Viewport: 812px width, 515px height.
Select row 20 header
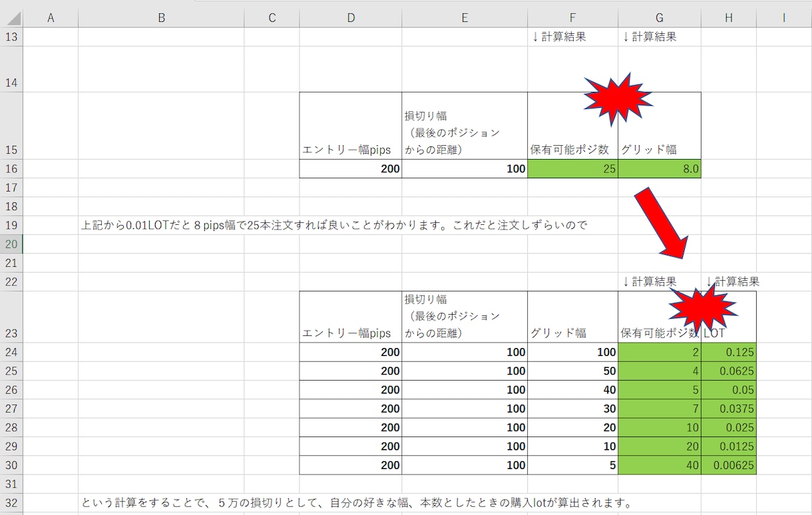coord(11,244)
